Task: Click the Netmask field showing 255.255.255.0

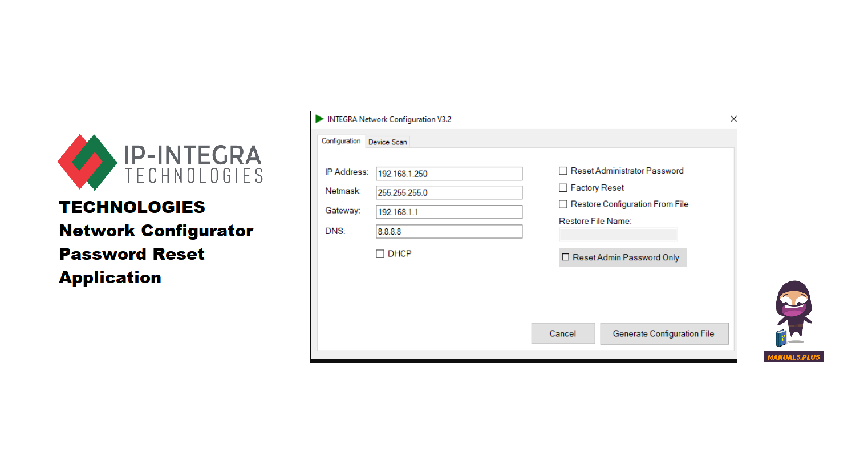Action: [x=449, y=192]
